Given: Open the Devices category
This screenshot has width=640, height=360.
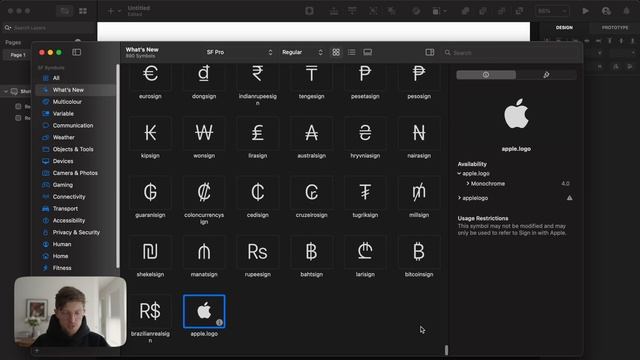Looking at the screenshot, I should tap(76, 161).
